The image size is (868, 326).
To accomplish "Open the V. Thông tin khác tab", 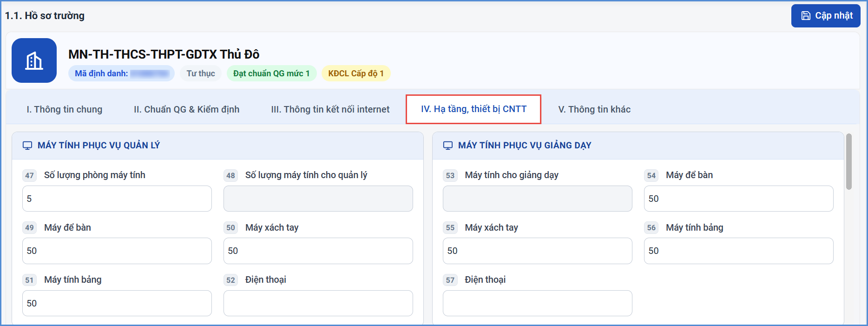I will coord(594,109).
